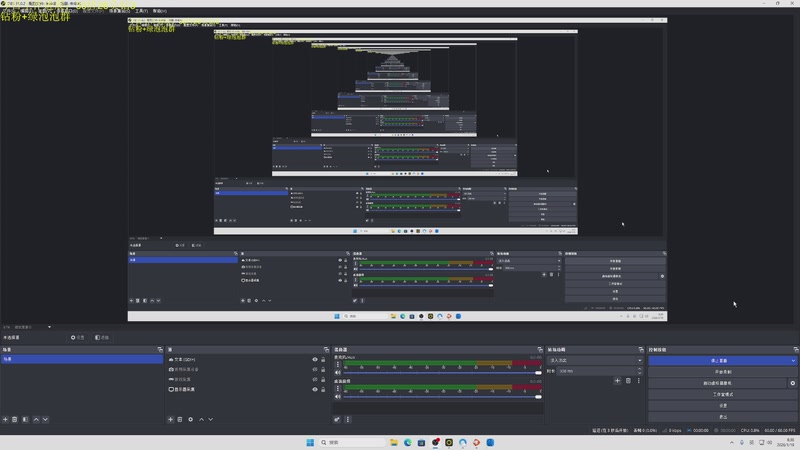Image resolution: width=800 pixels, height=450 pixels.
Task: Open Settings from the controls panel
Action: (723, 406)
